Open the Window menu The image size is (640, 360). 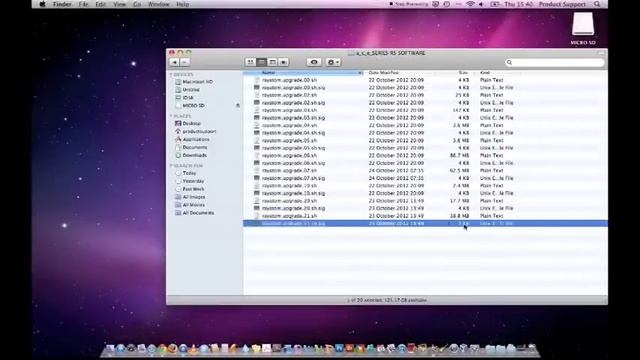pyautogui.click(x=159, y=4)
